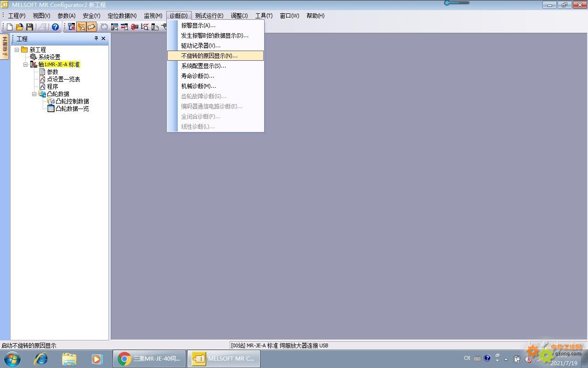The height and width of the screenshot is (368, 588).
Task: Open the 调整(J) menu
Action: click(239, 16)
